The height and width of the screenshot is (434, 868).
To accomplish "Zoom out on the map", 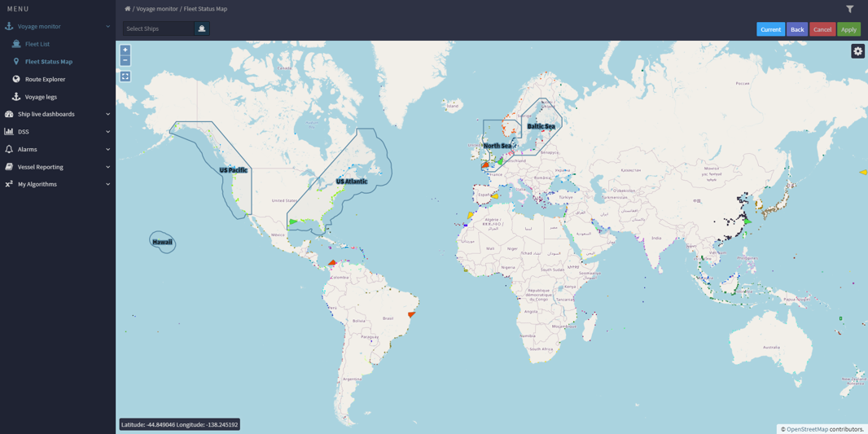I will [125, 60].
